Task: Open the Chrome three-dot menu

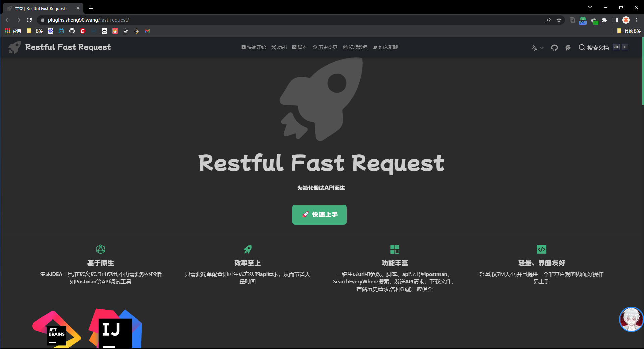Action: (637, 20)
